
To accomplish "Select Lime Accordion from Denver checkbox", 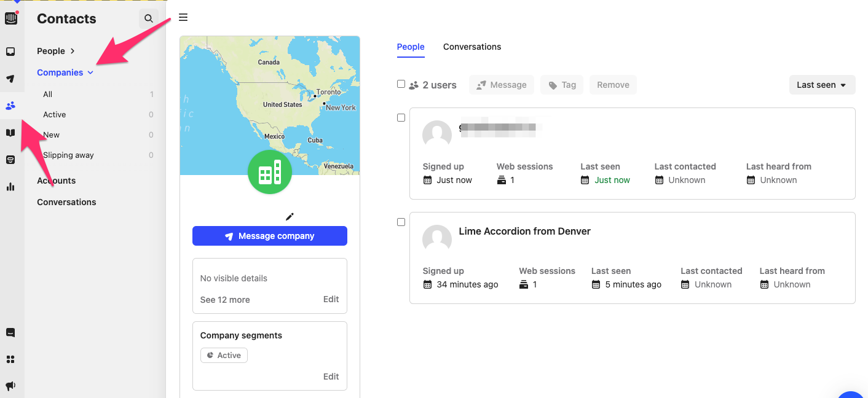I will tap(401, 222).
